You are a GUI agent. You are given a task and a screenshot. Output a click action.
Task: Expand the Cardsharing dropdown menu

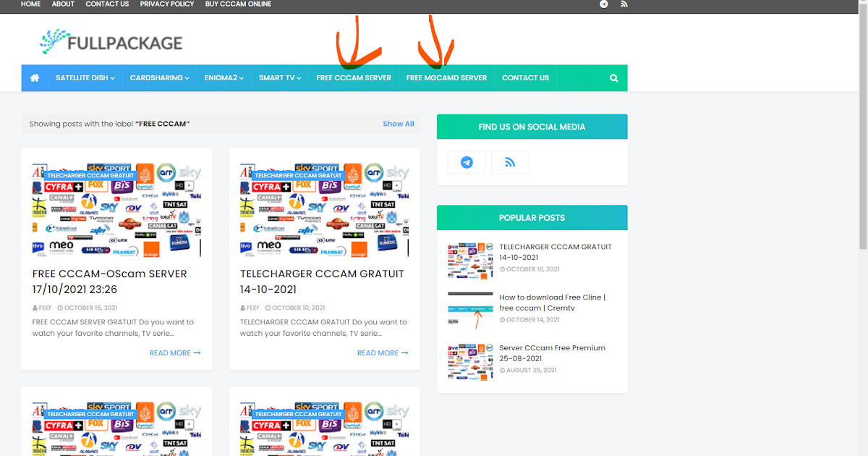point(160,78)
